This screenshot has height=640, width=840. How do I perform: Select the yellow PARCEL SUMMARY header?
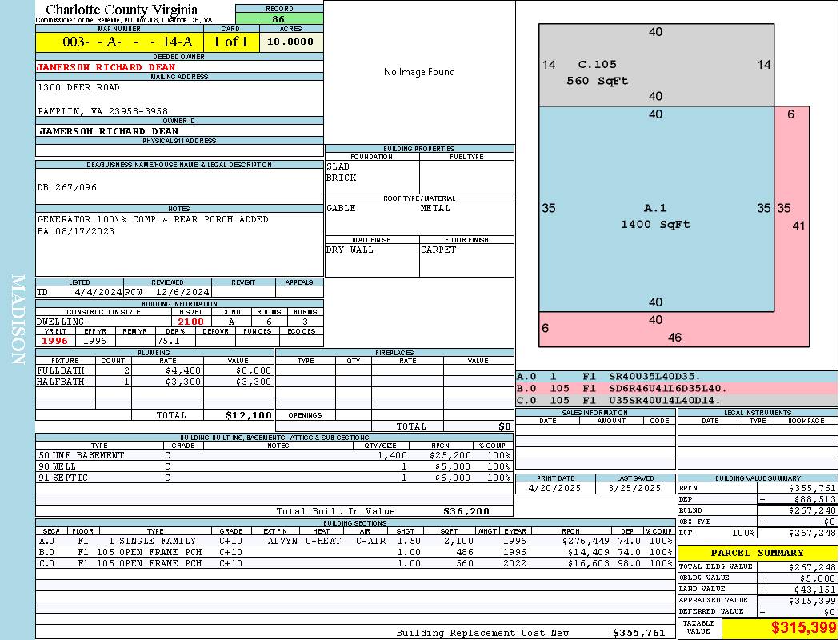point(758,553)
